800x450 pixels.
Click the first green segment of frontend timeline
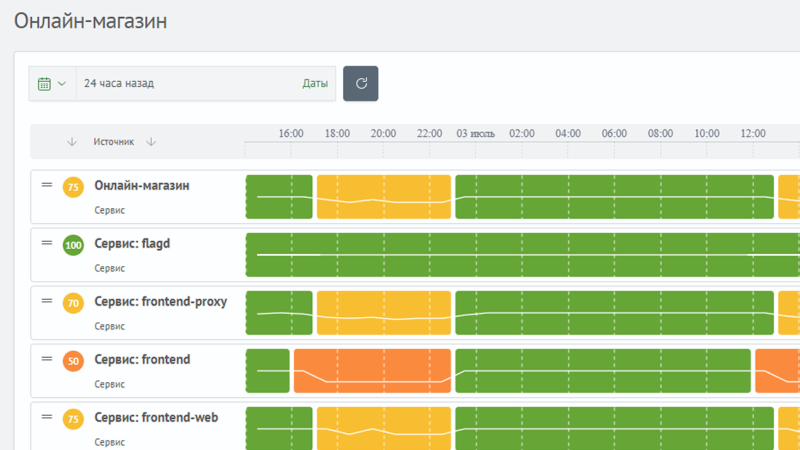(267, 371)
